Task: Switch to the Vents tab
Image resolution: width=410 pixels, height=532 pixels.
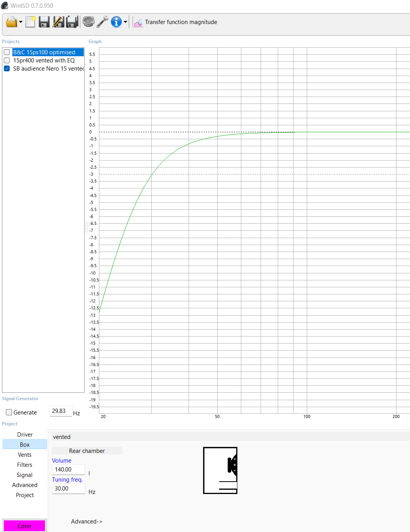Action: [x=25, y=455]
